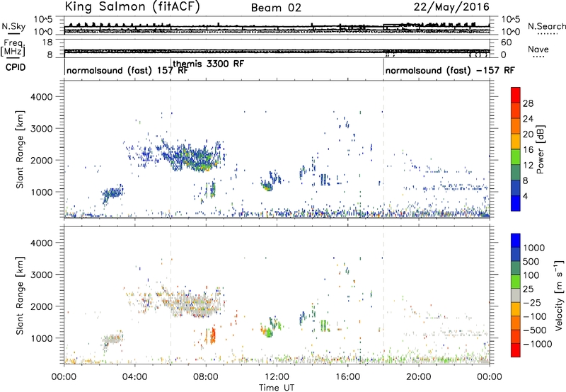Viewport: 566px width, 392px height.
Task: Click the 'N.Sky' legend label
Action: pyautogui.click(x=13, y=26)
